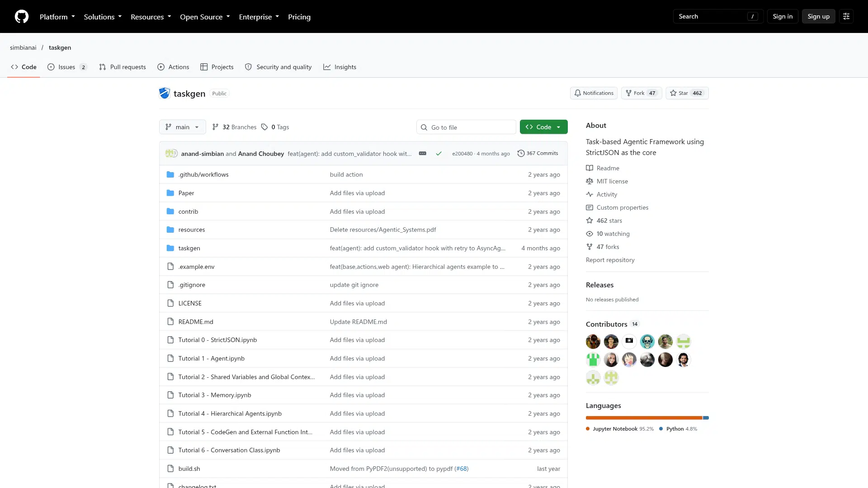Open the .github/workflows folder
The height and width of the screenshot is (488, 868).
point(203,174)
